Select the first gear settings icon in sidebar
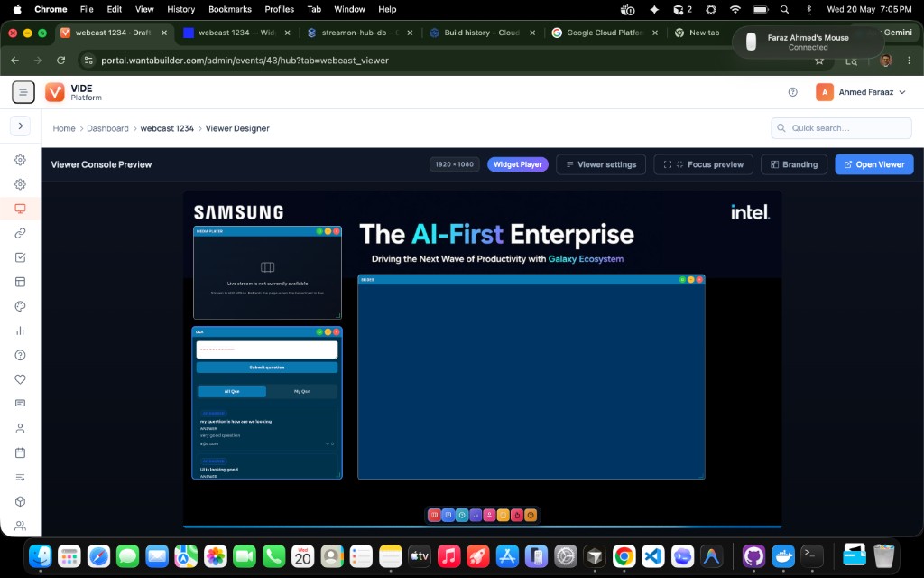 click(x=20, y=160)
